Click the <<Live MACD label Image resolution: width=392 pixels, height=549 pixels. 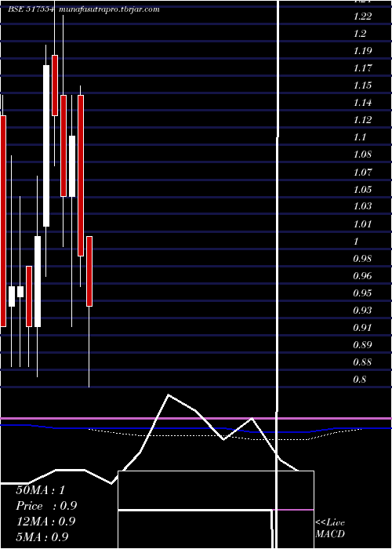(330, 529)
